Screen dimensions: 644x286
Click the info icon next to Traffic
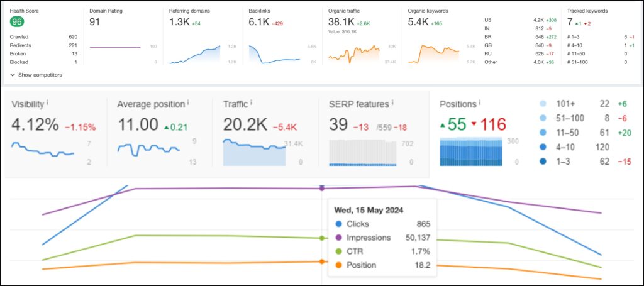tap(252, 102)
